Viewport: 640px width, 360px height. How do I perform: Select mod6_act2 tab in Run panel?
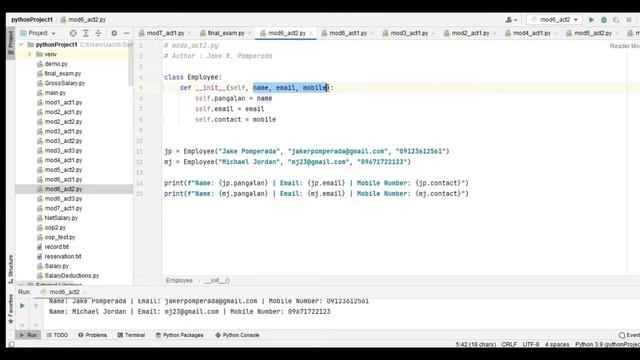64,292
